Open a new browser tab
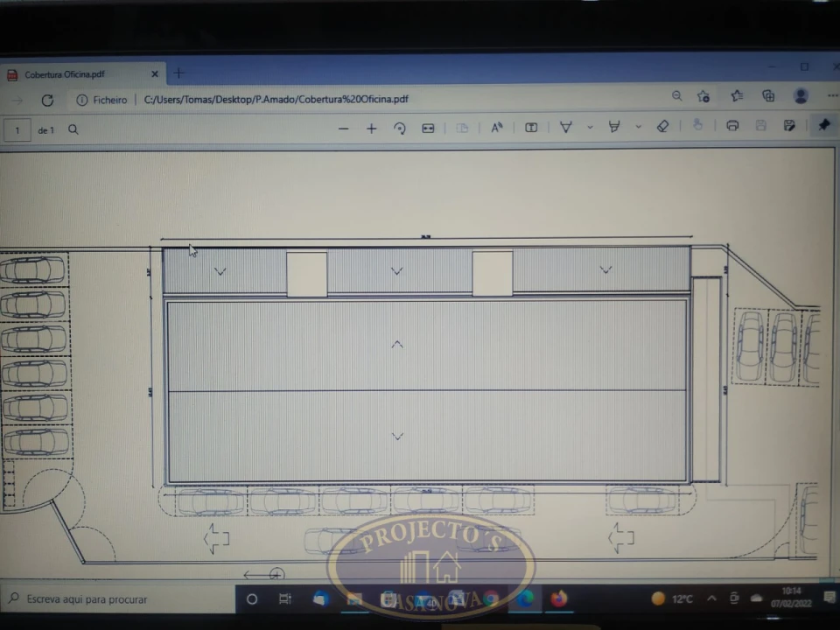 (x=178, y=73)
